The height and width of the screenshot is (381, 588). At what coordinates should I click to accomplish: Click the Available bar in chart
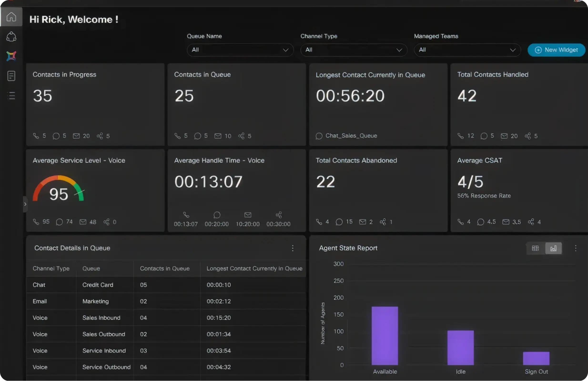(385, 336)
